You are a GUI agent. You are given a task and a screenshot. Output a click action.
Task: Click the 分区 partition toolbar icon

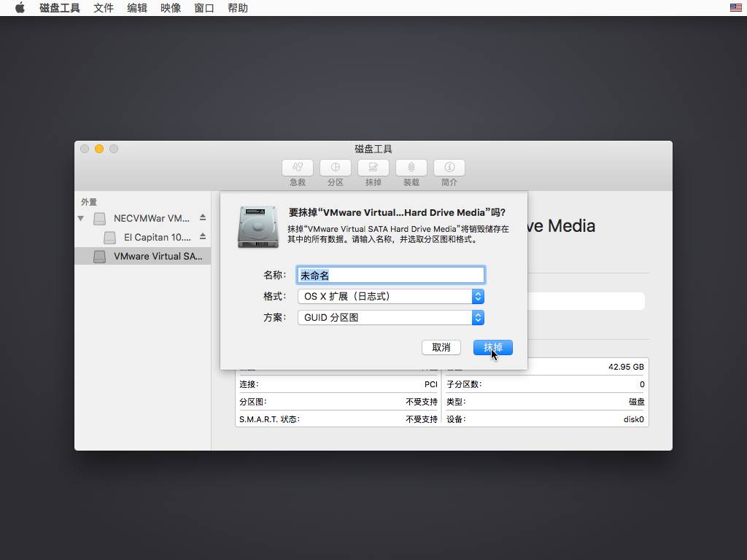tap(336, 168)
